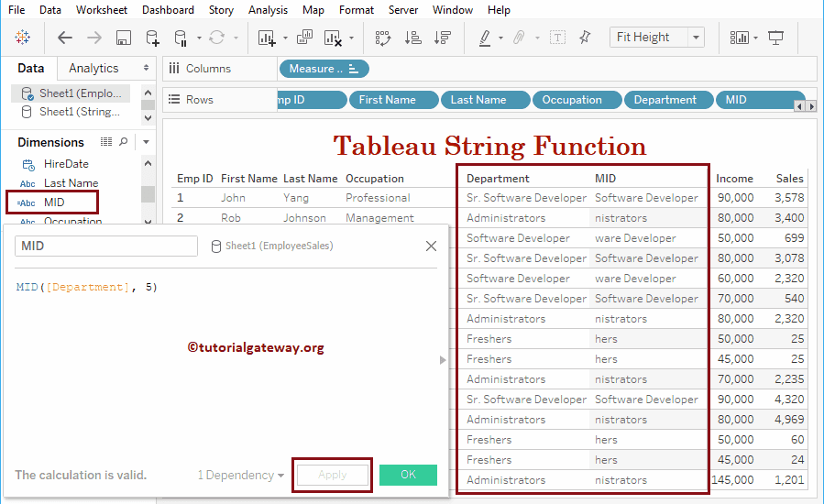Screen dimensions: 824x504
Task: Click the Redo forward arrow
Action: 94,38
